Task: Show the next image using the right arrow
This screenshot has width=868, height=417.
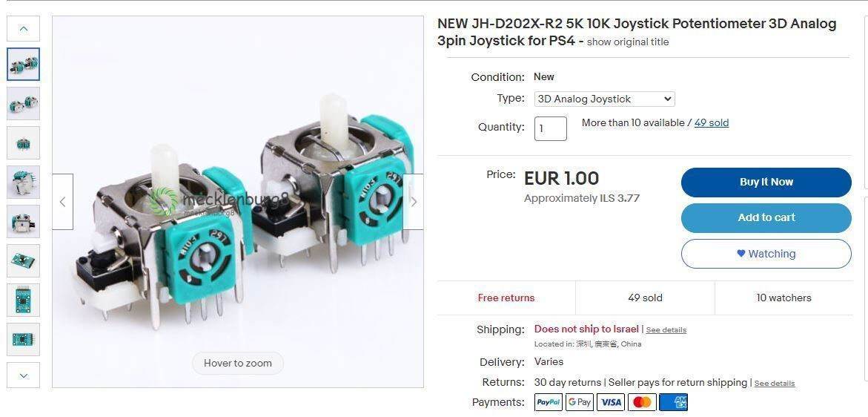Action: click(413, 202)
